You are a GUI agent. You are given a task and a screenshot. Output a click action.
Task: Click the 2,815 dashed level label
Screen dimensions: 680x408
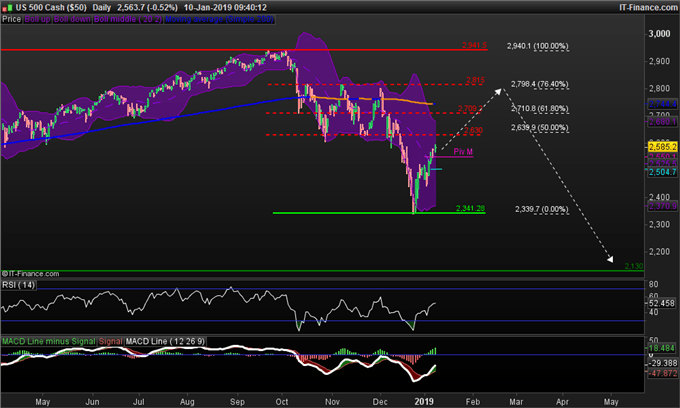[475, 80]
